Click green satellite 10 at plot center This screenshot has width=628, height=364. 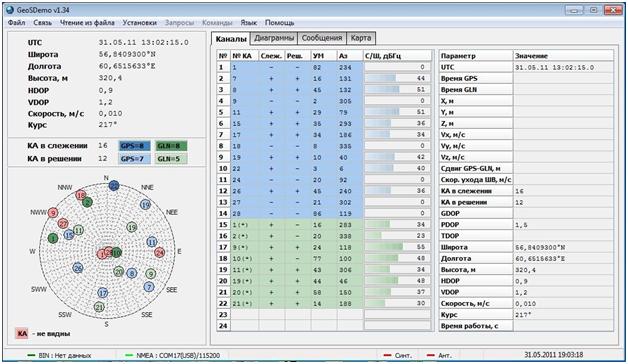point(117,253)
